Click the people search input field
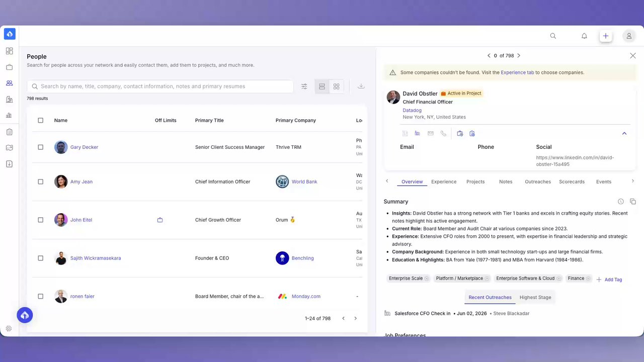 pyautogui.click(x=160, y=86)
